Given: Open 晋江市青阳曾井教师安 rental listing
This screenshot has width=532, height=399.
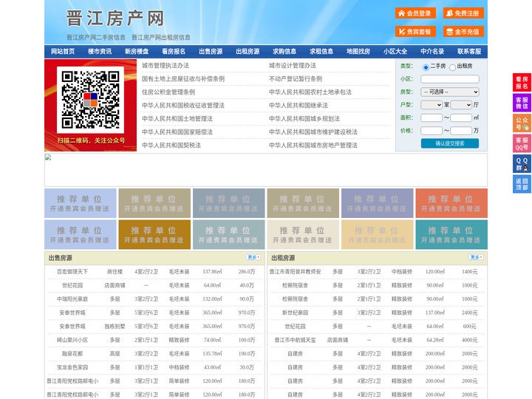Looking at the screenshot, I should (295, 272).
